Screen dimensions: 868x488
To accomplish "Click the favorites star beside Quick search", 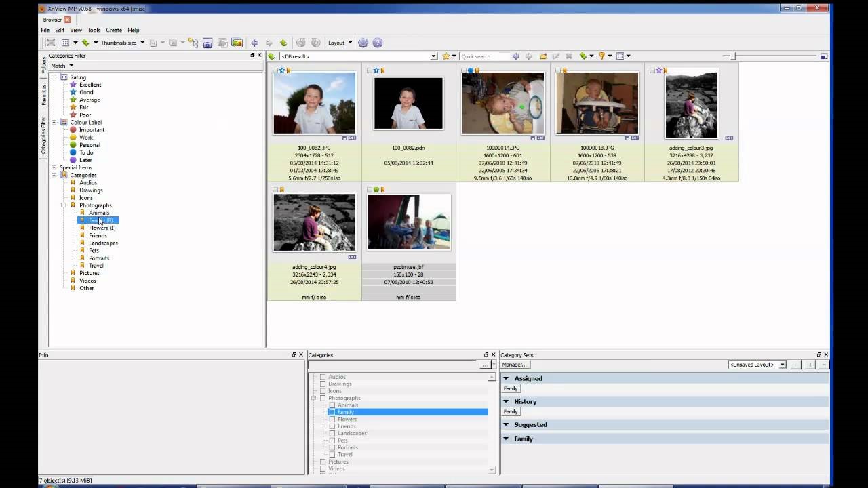I will click(x=446, y=56).
